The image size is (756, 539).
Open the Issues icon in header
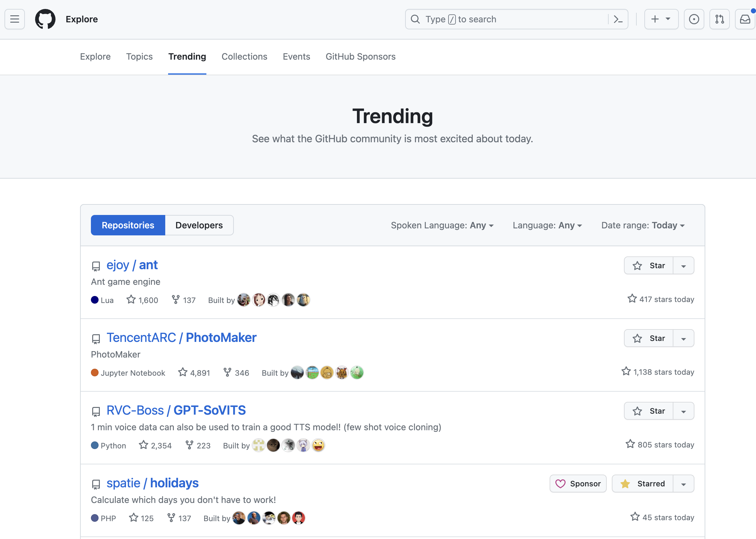[x=693, y=19]
